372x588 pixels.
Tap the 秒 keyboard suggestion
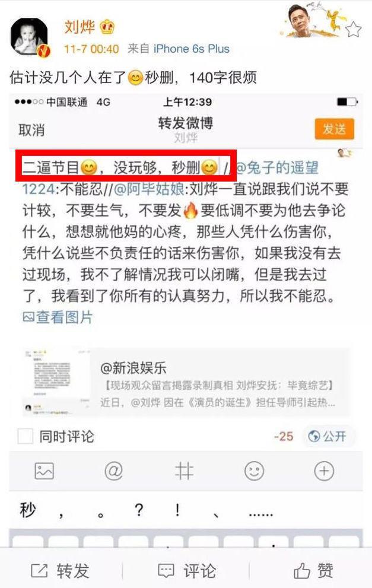pyautogui.click(x=27, y=510)
